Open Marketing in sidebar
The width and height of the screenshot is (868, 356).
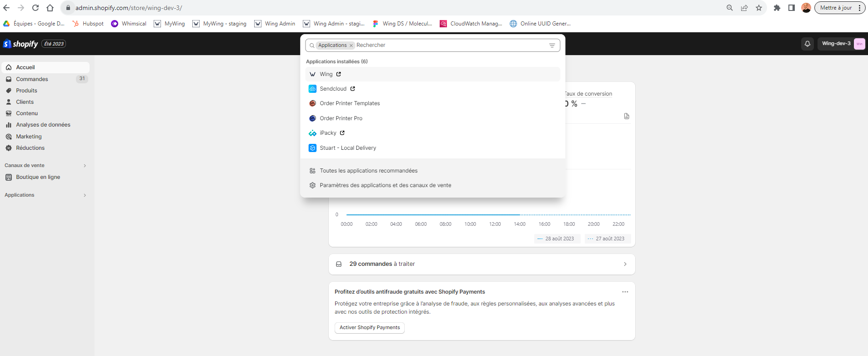point(45,137)
